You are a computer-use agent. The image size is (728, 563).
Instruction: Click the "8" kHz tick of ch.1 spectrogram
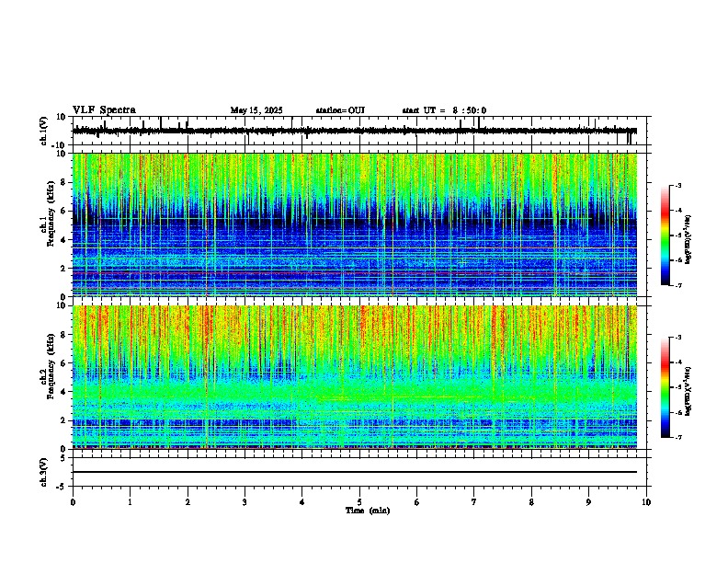(65, 182)
